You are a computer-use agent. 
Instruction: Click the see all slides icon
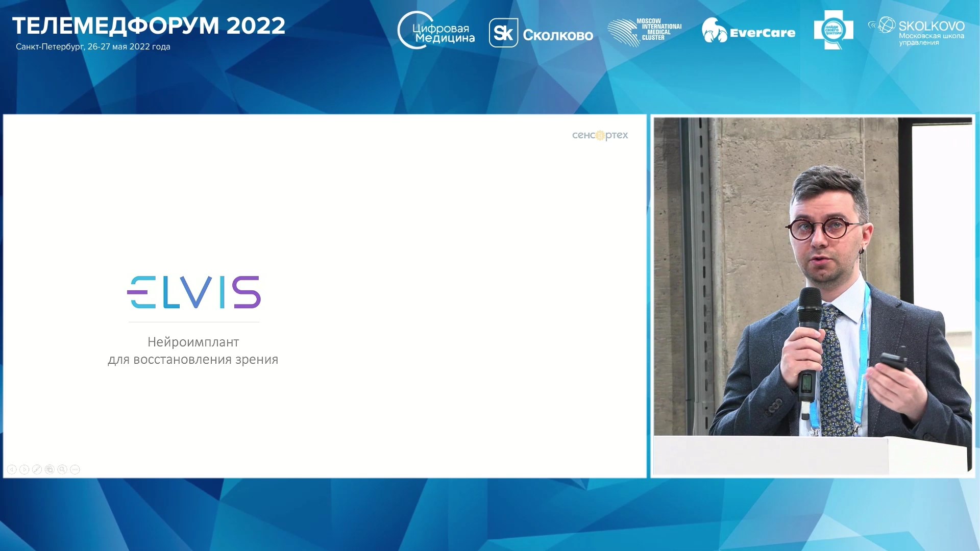tap(50, 469)
